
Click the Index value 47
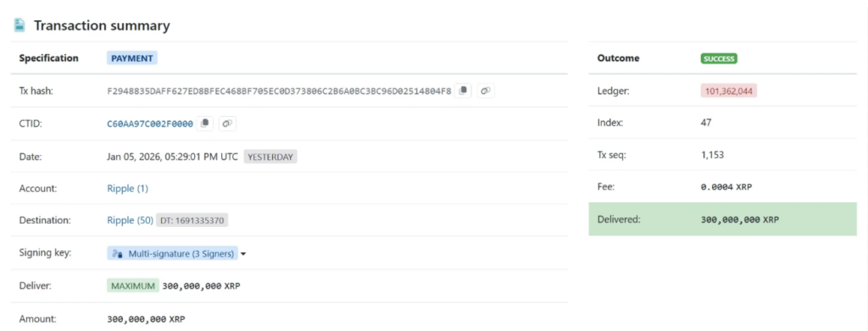point(706,123)
